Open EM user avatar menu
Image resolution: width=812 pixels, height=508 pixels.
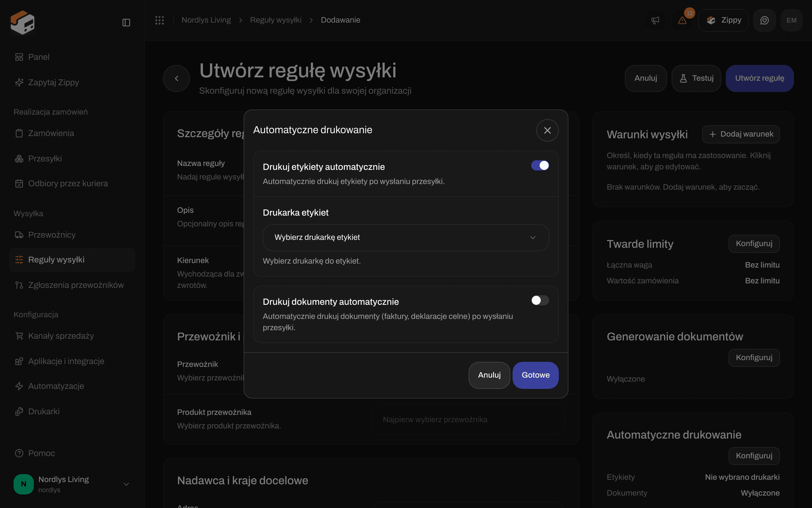point(791,20)
